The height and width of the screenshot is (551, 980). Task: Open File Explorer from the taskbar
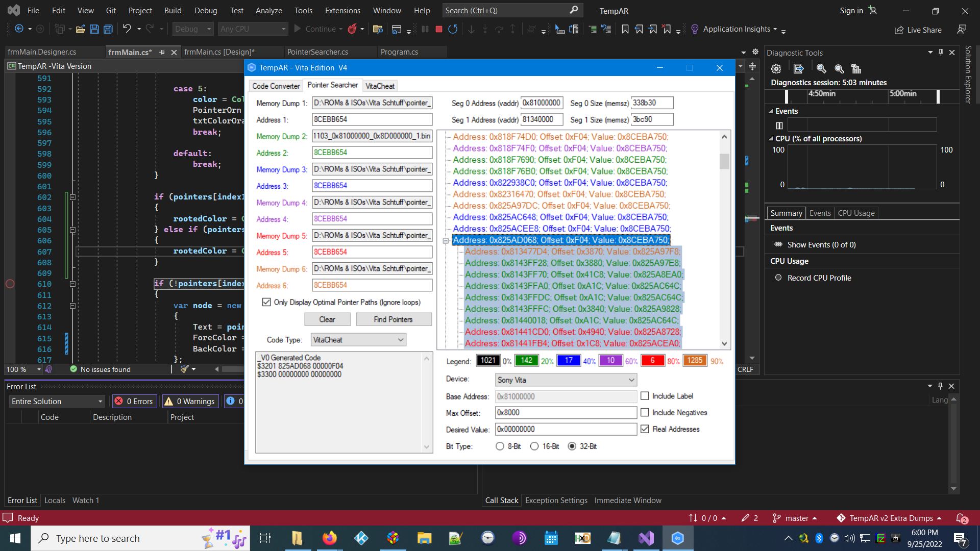pyautogui.click(x=425, y=538)
